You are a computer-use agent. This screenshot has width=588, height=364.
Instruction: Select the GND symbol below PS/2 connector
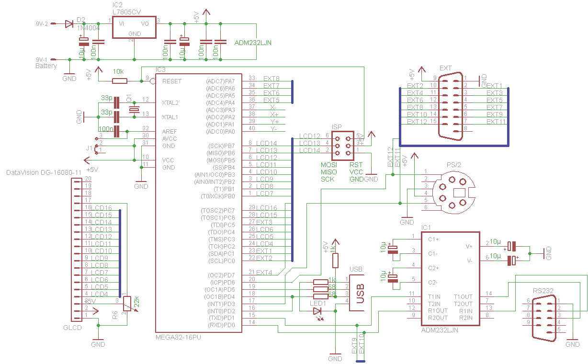(x=407, y=220)
